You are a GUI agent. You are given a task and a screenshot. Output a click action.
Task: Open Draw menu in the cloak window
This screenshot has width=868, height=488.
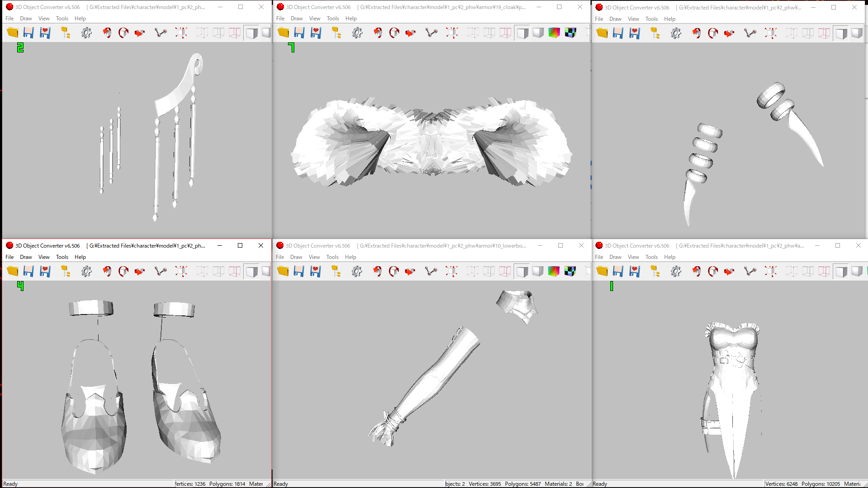(x=297, y=19)
